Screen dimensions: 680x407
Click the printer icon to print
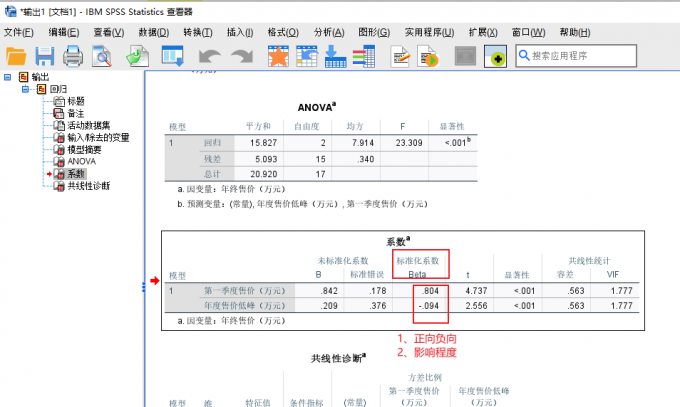(x=73, y=57)
